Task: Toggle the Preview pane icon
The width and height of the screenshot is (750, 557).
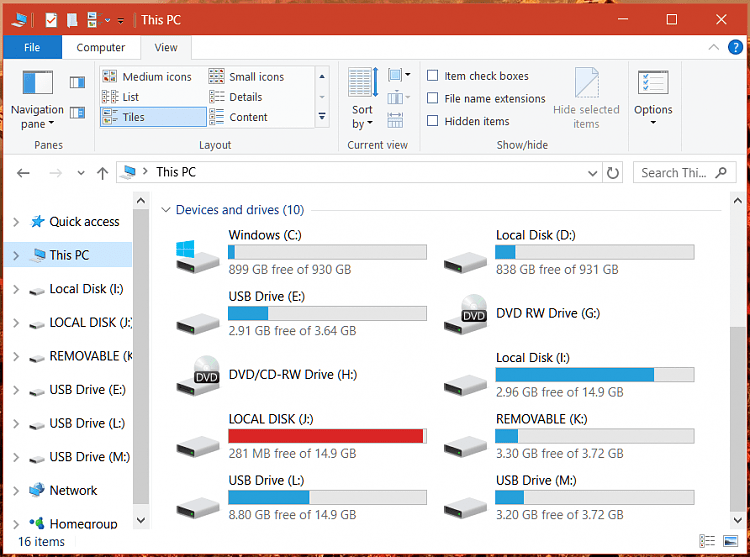Action: pyautogui.click(x=77, y=82)
